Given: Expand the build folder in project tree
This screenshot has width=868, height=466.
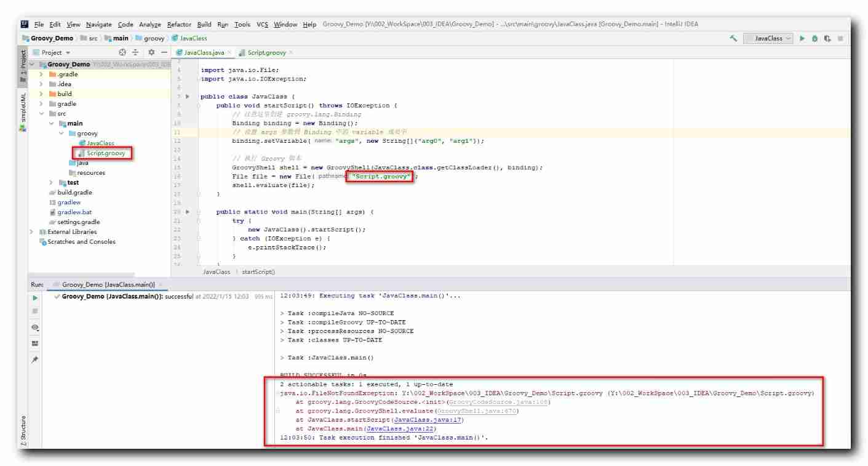Looking at the screenshot, I should coord(41,94).
